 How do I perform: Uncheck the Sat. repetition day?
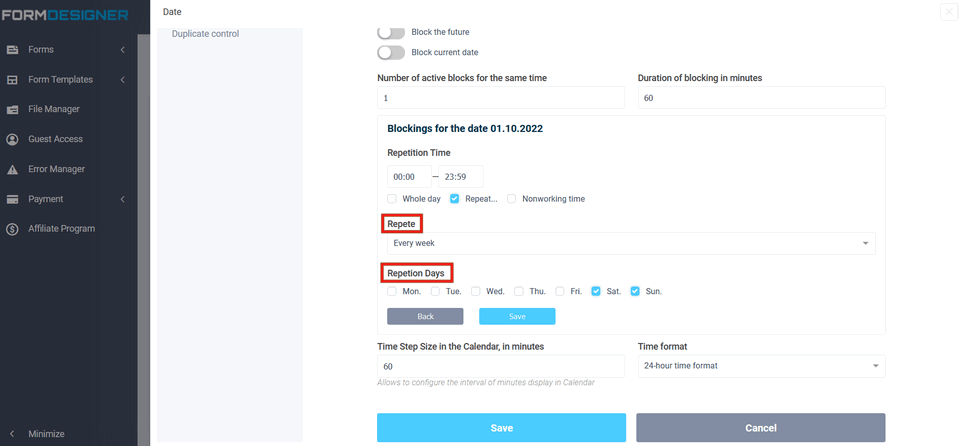596,291
